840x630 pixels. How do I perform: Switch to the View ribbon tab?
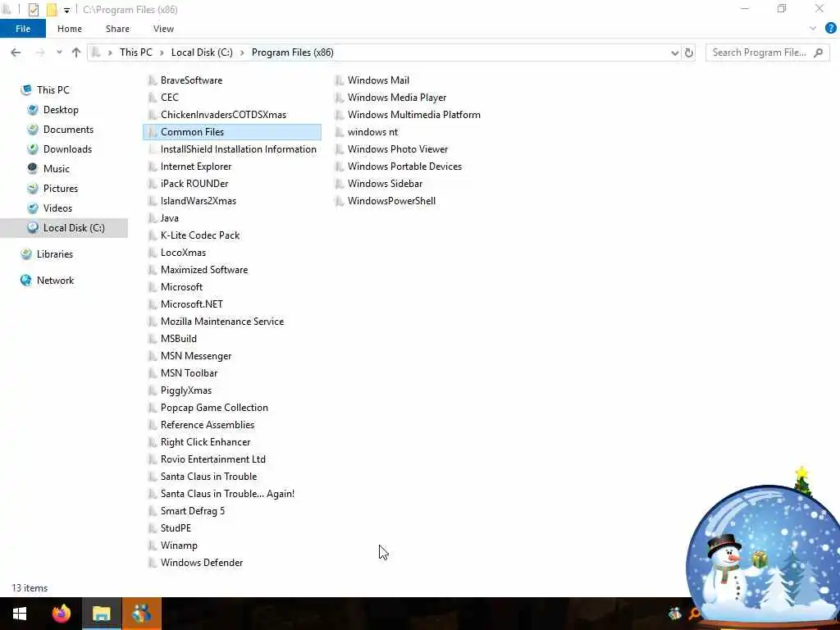(x=163, y=29)
